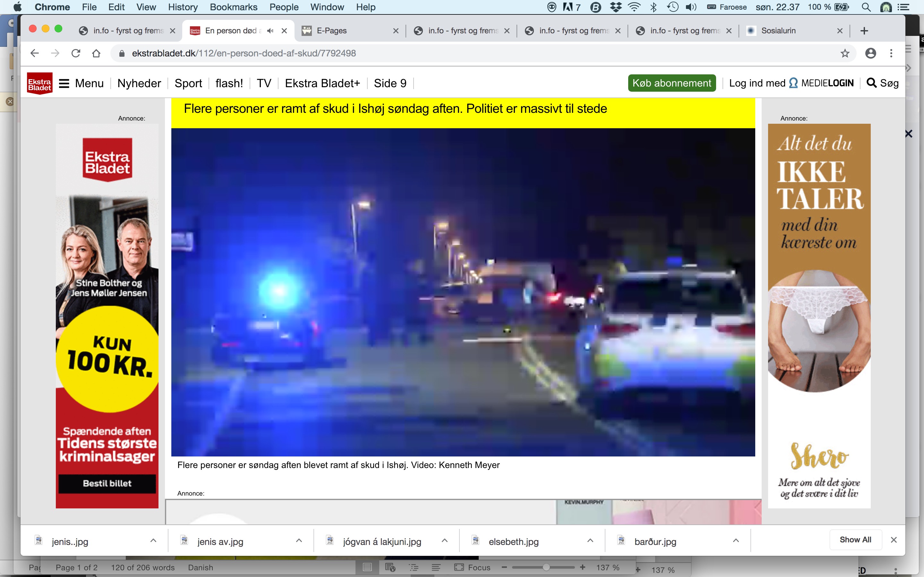
Task: Click the Chrome home icon
Action: coord(96,53)
